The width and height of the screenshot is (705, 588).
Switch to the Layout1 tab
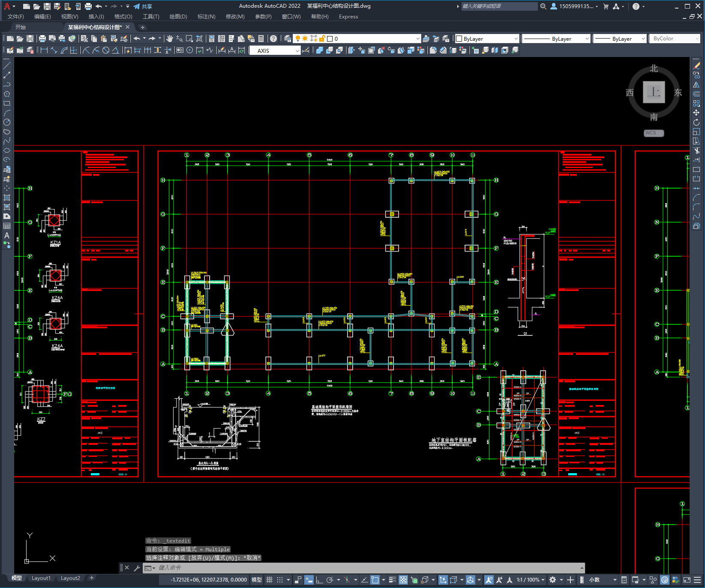[x=41, y=578]
